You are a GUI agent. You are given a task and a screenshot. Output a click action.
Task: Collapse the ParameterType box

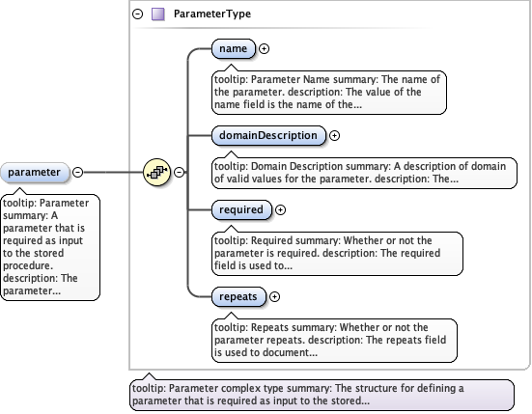coord(137,14)
